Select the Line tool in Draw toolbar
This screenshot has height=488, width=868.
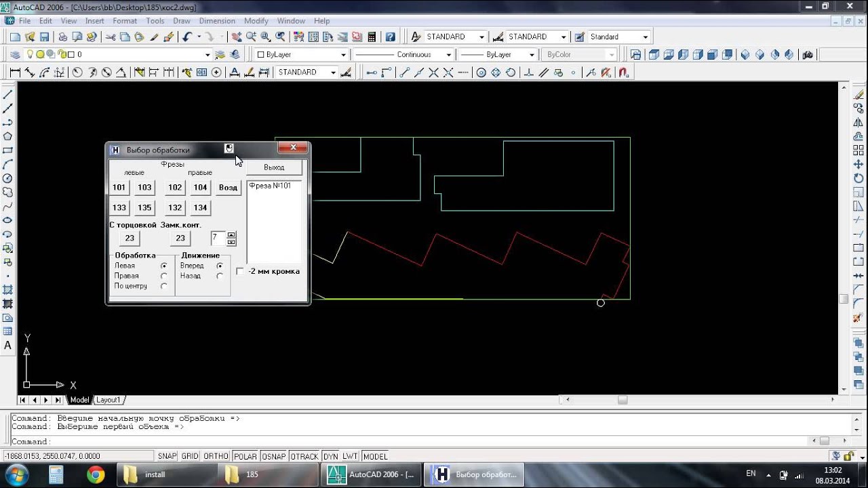tap(7, 95)
